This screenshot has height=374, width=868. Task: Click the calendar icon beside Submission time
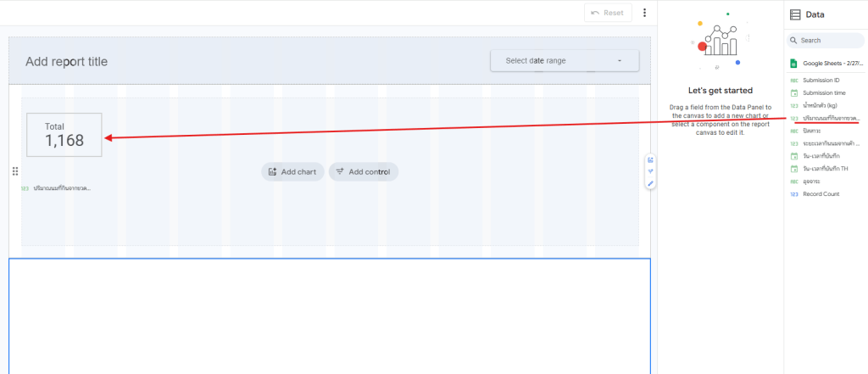click(794, 93)
